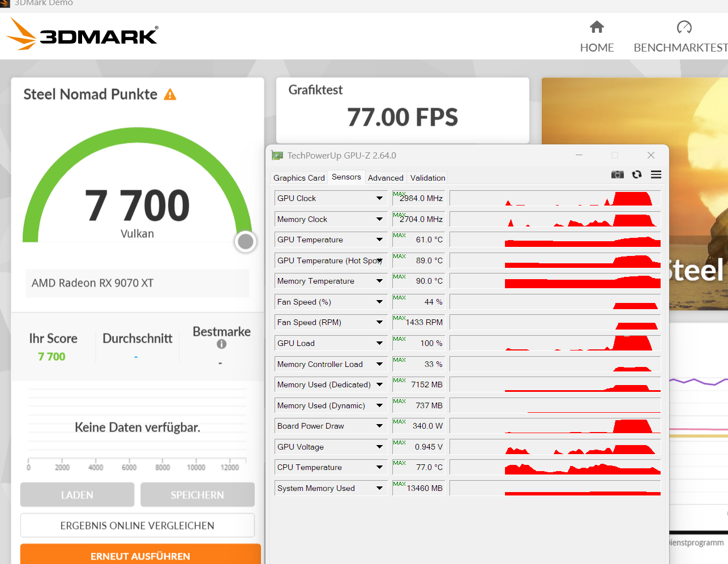
Task: Click the SPEICHERN button
Action: [198, 495]
